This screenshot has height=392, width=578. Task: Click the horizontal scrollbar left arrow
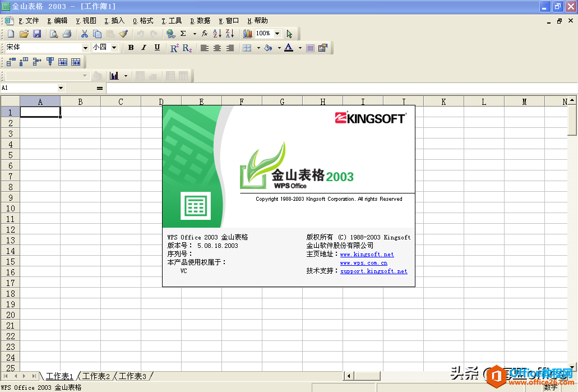tap(349, 376)
